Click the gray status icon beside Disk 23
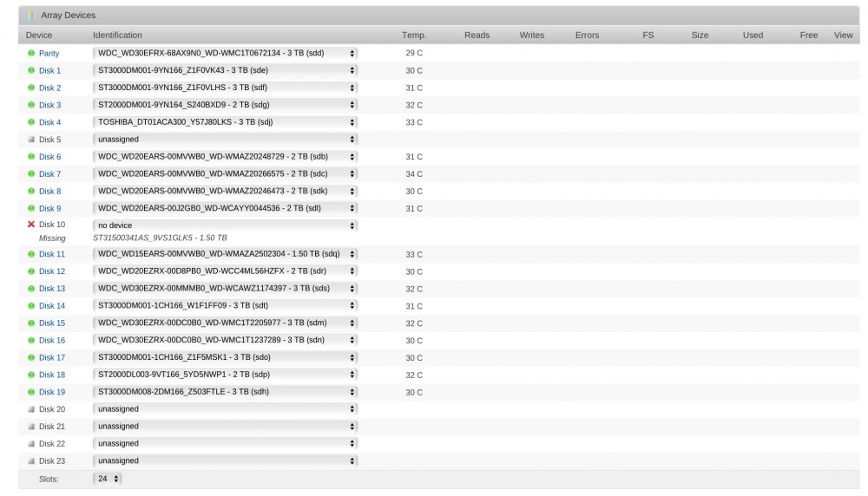The image size is (868, 496). click(31, 460)
